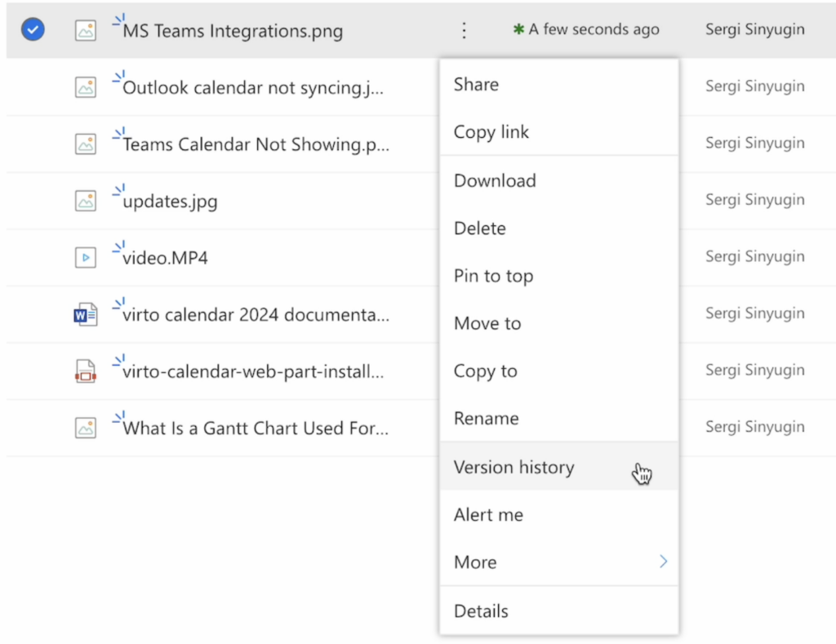This screenshot has height=644, width=836.
Task: Open Version history from the menu
Action: tap(558, 467)
